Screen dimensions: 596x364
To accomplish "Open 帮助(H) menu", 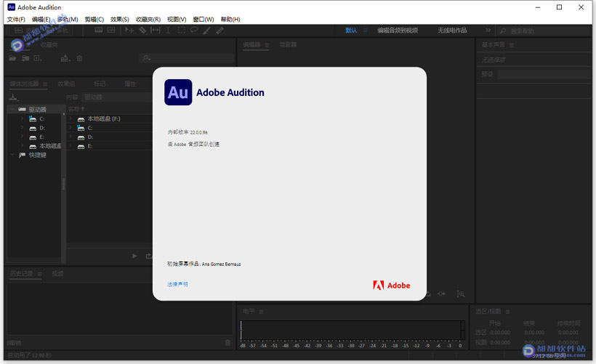I will (230, 20).
